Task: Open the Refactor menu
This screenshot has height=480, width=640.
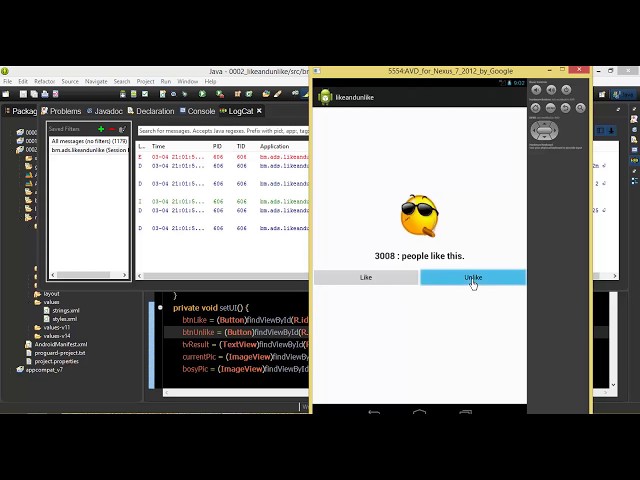Action: tap(44, 82)
